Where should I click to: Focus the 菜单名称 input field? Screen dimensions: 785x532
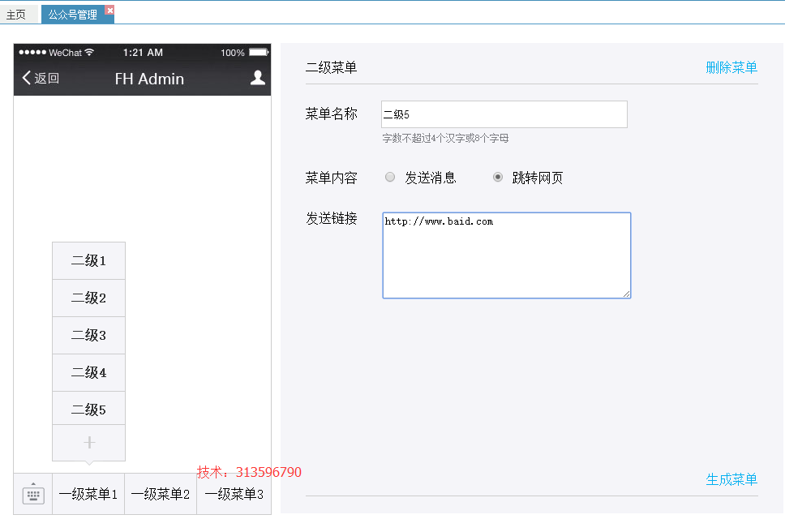(504, 114)
